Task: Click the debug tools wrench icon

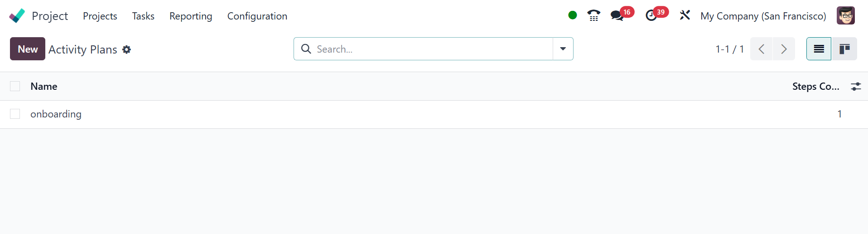Action: click(685, 15)
